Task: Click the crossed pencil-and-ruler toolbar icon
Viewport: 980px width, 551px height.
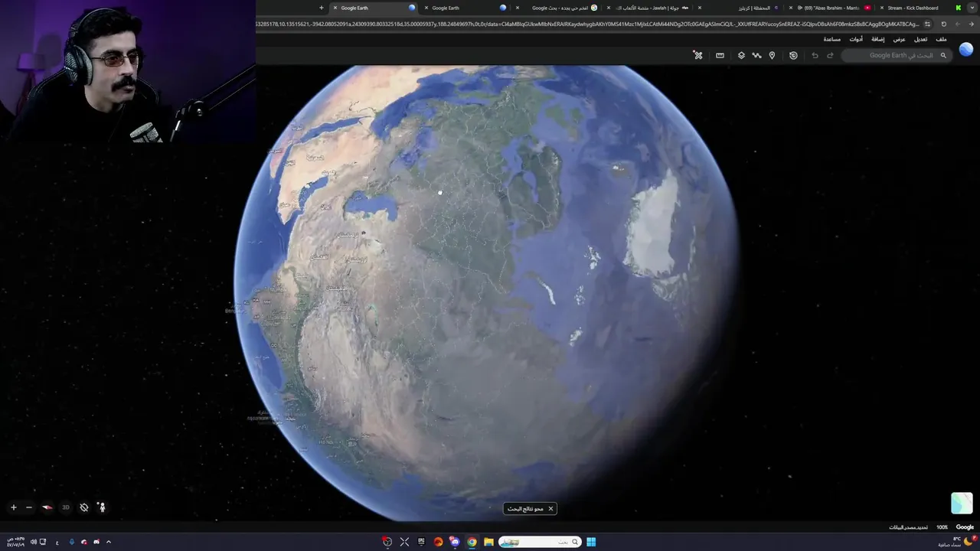Action: [698, 55]
